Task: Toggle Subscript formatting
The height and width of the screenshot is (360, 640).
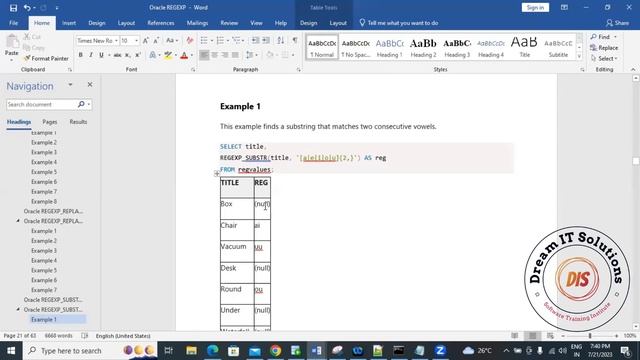Action: [x=128, y=55]
